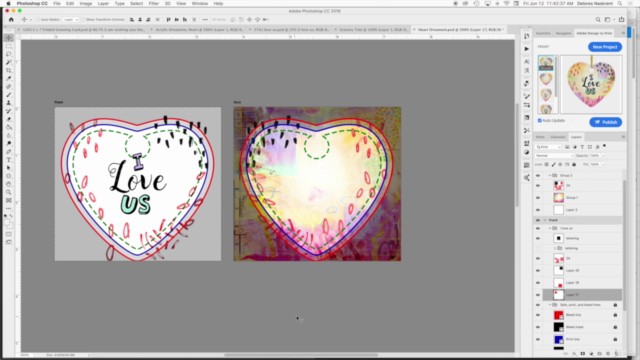Switch to the Swatches tab
The height and width of the screenshot is (360, 640).
543,33
